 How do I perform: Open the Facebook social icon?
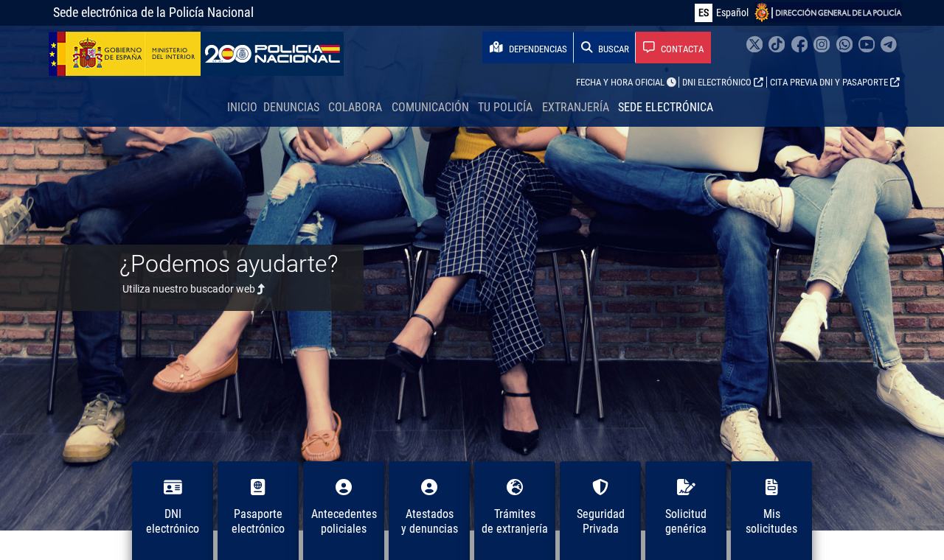[x=799, y=44]
